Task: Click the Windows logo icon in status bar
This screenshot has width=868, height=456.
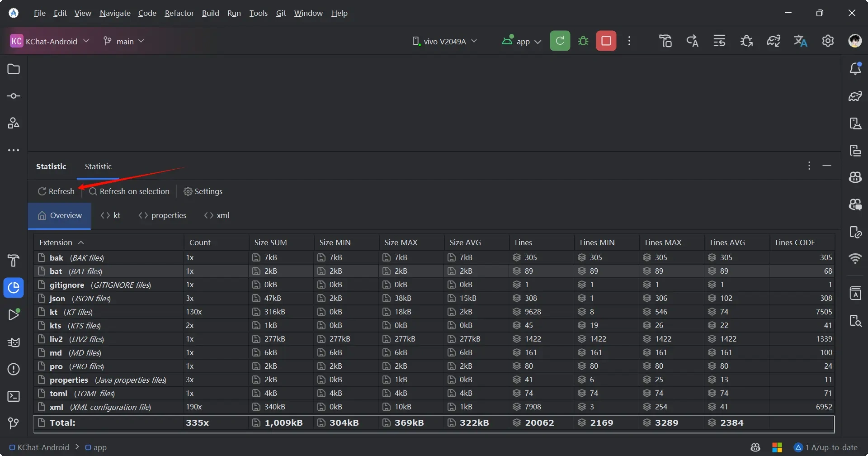Action: click(777, 447)
